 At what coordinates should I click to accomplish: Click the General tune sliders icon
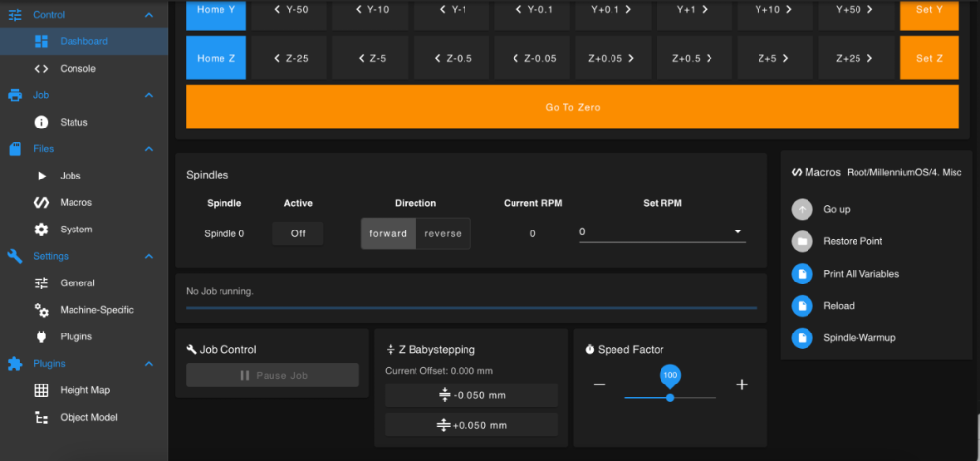click(41, 282)
